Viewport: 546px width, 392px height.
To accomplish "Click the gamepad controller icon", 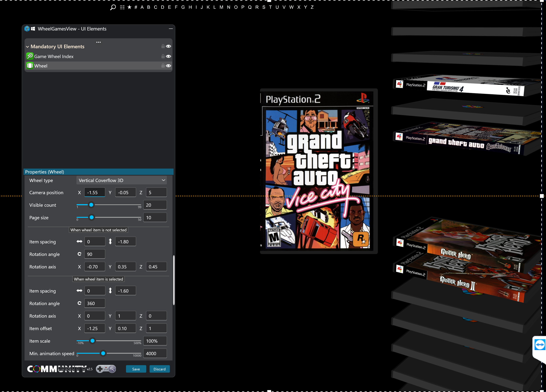I will pyautogui.click(x=106, y=369).
